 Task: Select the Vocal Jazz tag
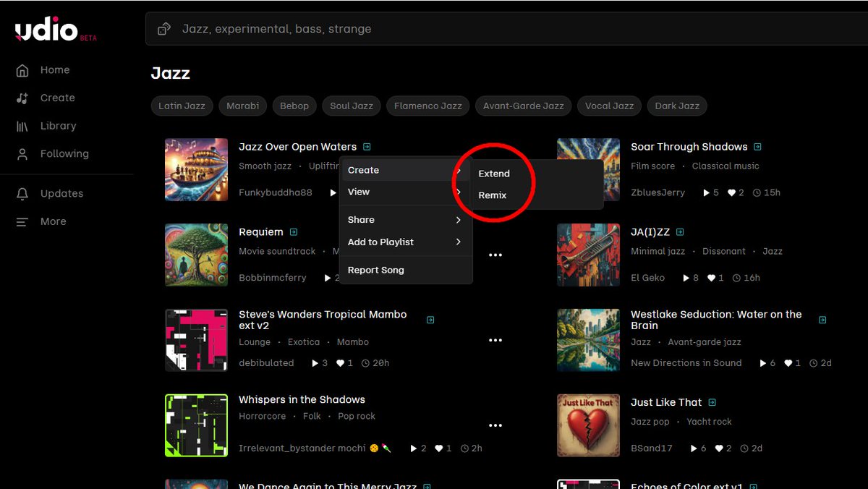[609, 106]
